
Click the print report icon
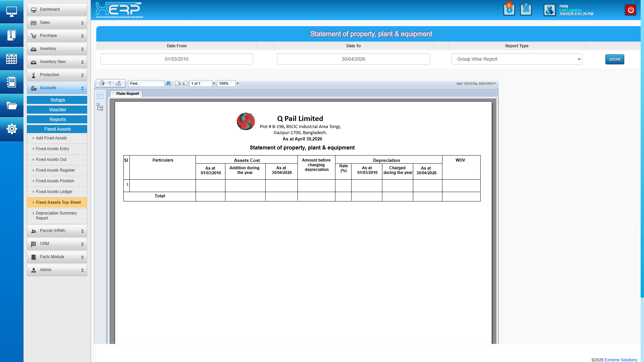pyautogui.click(x=101, y=83)
